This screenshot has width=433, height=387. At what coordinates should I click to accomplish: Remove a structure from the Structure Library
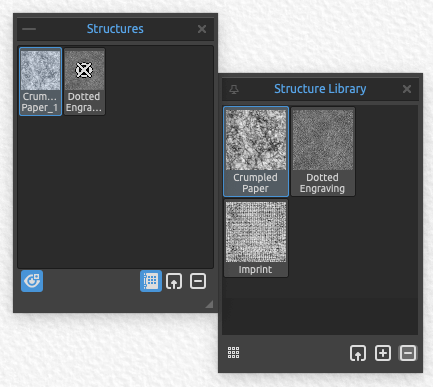coord(408,353)
